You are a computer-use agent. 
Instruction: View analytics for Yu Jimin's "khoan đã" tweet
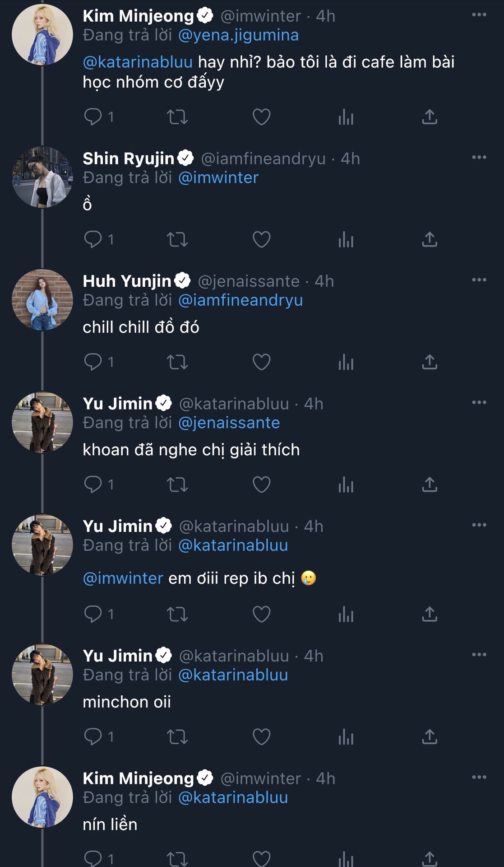point(346,485)
